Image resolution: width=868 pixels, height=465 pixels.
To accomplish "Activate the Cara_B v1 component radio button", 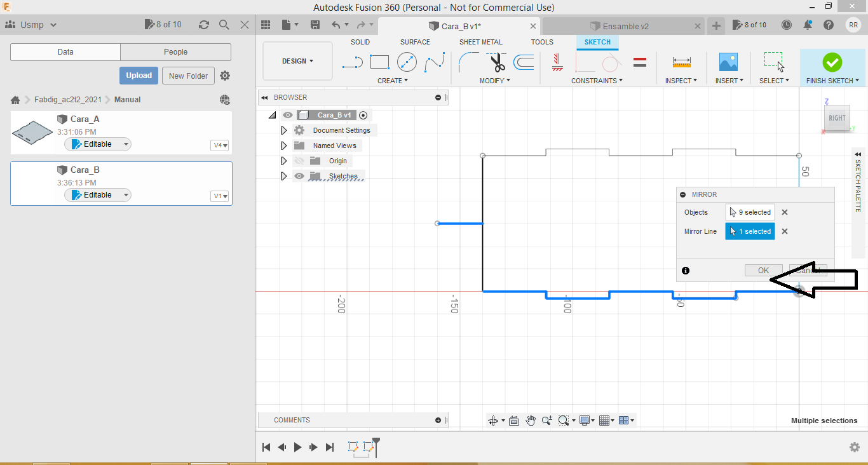I will point(363,115).
